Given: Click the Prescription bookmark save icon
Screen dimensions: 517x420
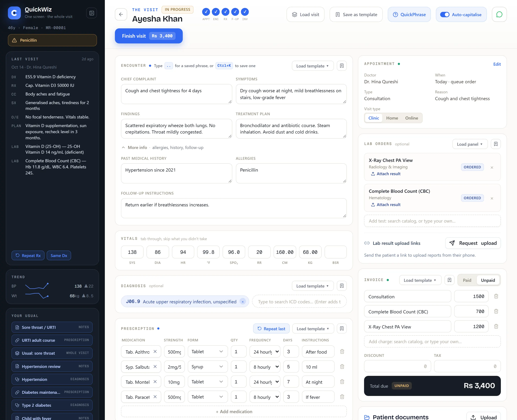Looking at the screenshot, I should click(x=342, y=328).
